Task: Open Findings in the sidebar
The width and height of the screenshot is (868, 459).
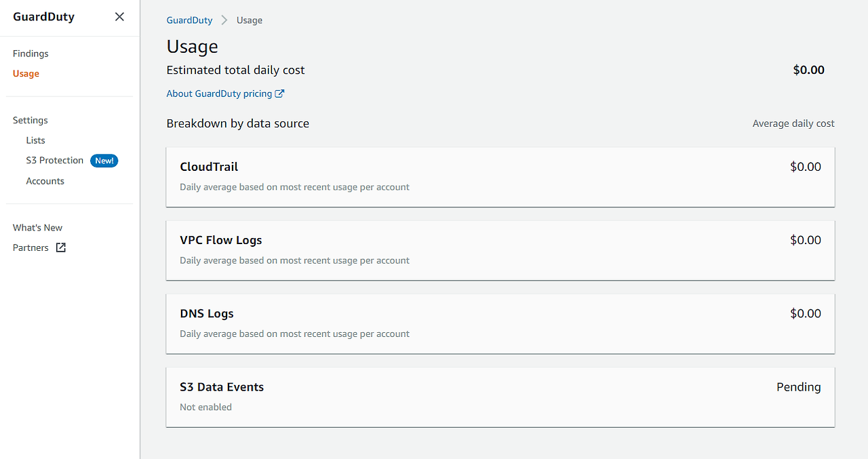Action: (31, 54)
